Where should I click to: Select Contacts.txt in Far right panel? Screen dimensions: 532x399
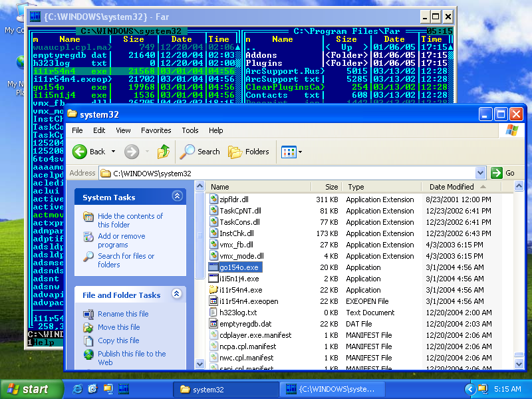(x=283, y=95)
